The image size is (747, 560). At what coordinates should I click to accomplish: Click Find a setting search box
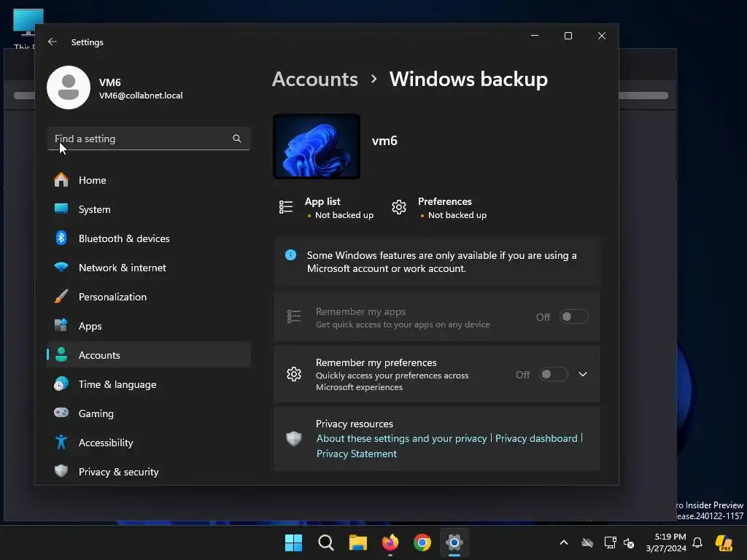pos(149,139)
